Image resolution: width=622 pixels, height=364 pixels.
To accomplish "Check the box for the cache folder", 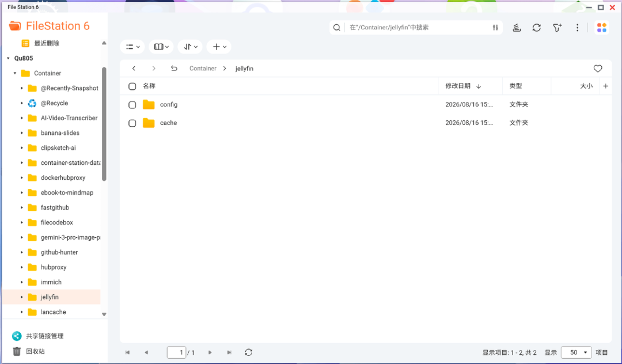I will (132, 123).
